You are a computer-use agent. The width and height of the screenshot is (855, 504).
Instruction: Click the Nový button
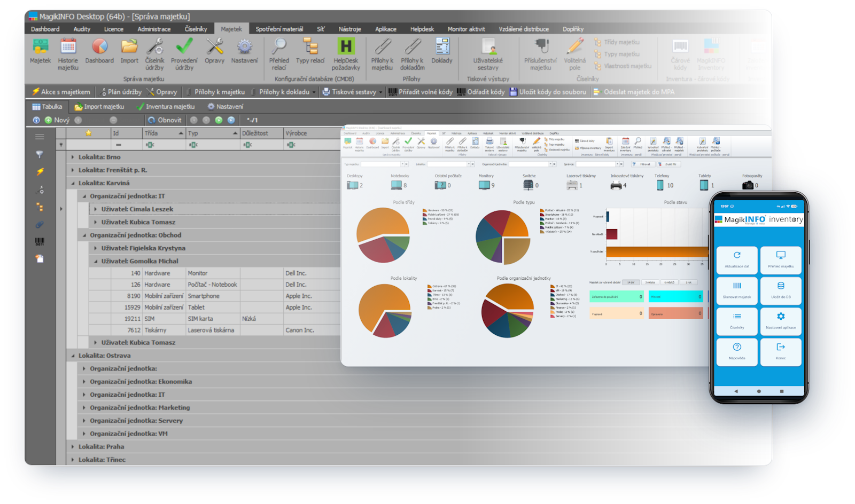coord(57,120)
